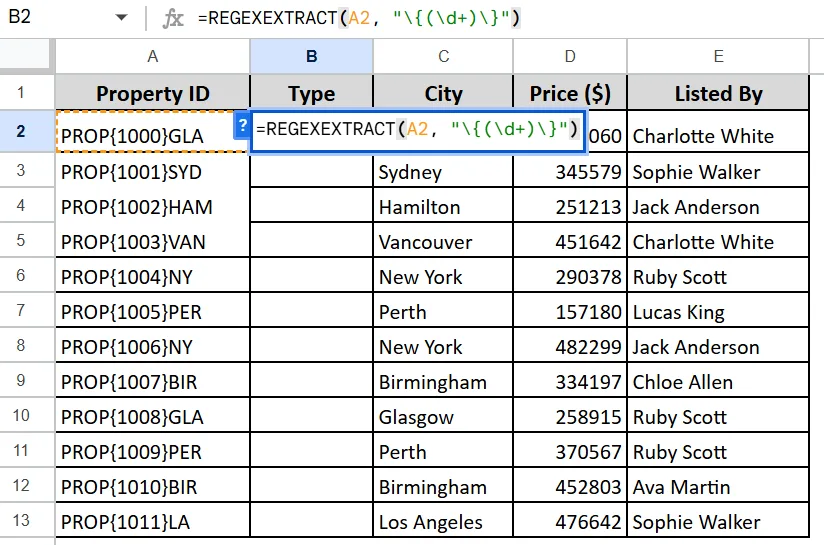
Task: Select cell PROP{1007}BIR
Action: (x=152, y=381)
